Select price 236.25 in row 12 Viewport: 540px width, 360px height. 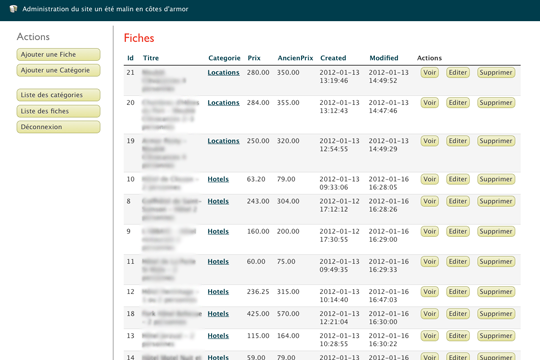point(258,292)
